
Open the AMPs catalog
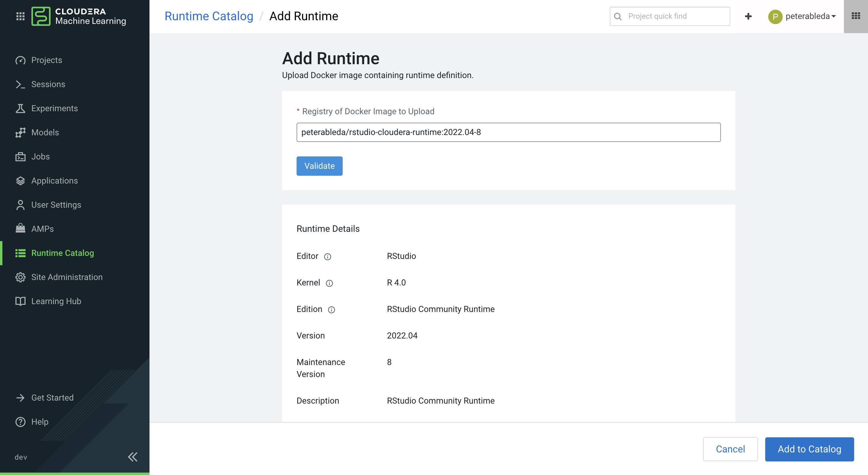pyautogui.click(x=42, y=229)
